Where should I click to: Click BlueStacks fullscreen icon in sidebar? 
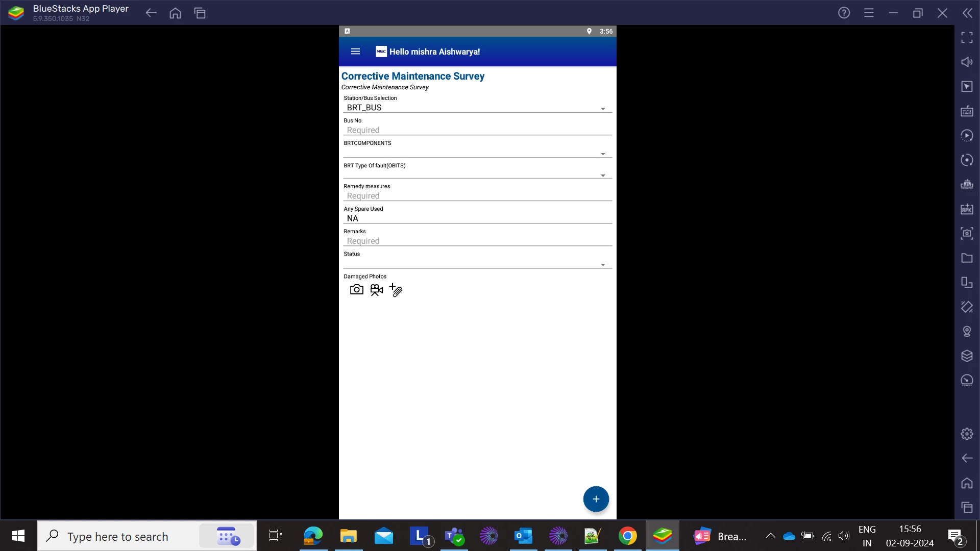pyautogui.click(x=967, y=38)
